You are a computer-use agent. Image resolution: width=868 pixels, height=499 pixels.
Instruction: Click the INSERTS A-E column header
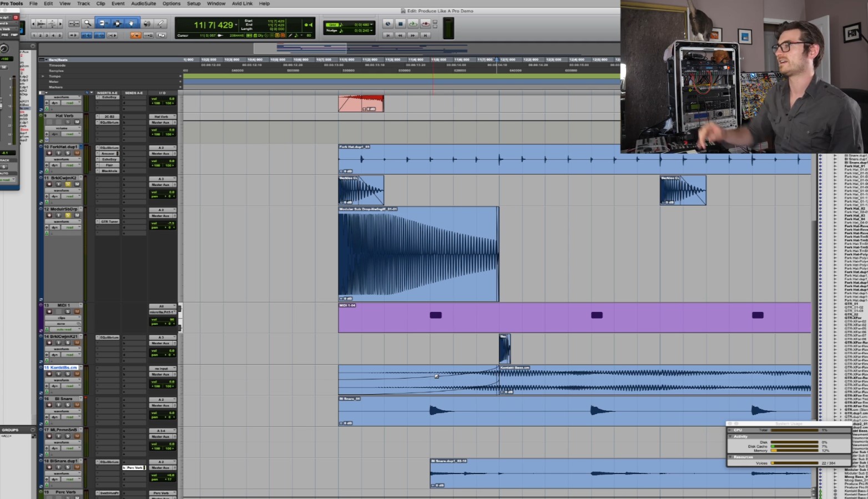coord(107,93)
